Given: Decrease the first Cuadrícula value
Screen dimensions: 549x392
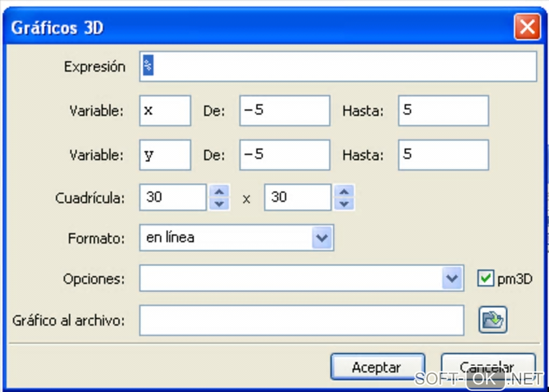Looking at the screenshot, I should 219,204.
